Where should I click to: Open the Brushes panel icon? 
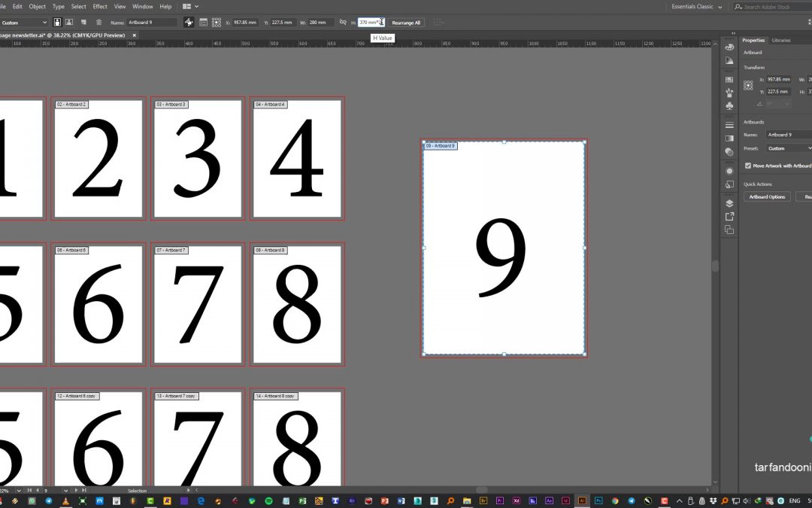click(x=729, y=93)
